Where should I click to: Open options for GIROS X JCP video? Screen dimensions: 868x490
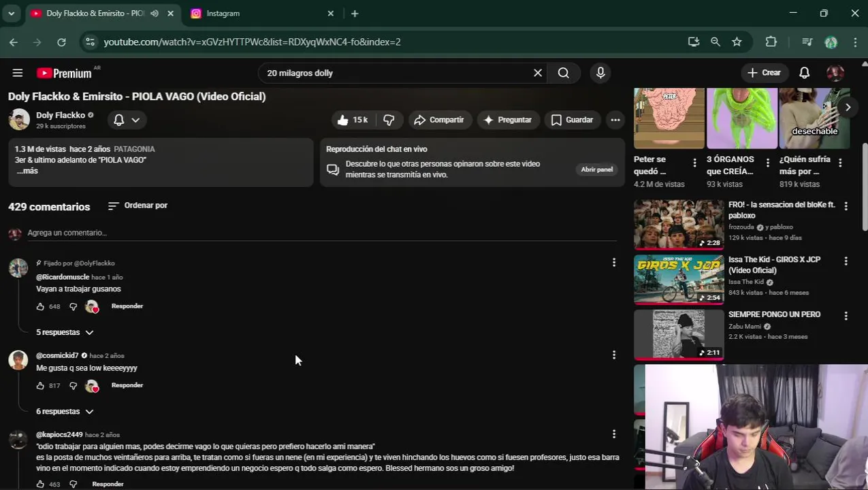click(x=846, y=261)
